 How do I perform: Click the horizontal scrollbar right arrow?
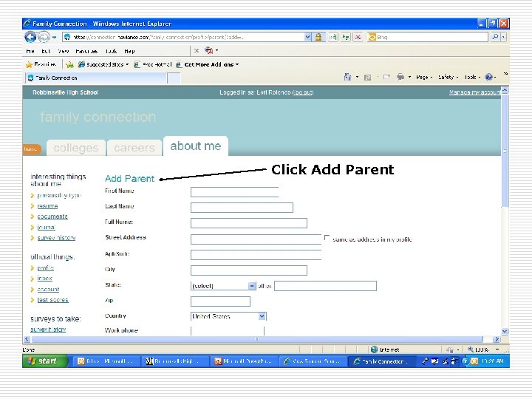pos(497,339)
